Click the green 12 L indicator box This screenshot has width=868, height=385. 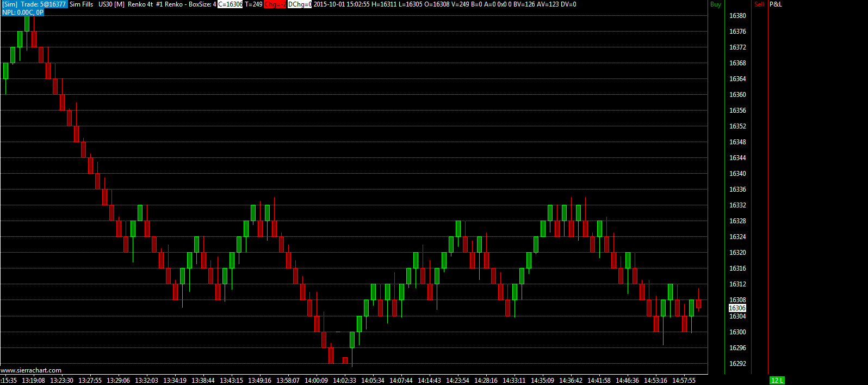coord(777,381)
